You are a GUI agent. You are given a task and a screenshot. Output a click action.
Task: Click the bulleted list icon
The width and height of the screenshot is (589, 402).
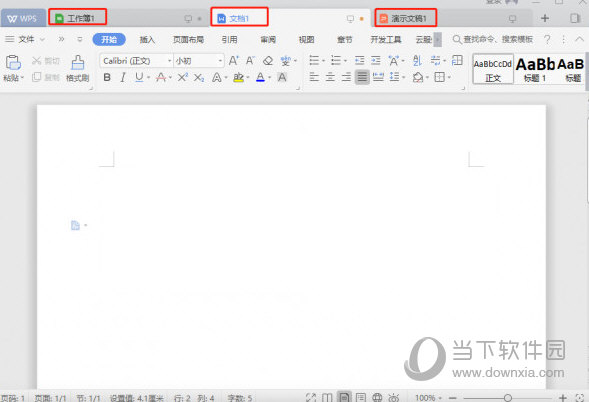coord(314,60)
